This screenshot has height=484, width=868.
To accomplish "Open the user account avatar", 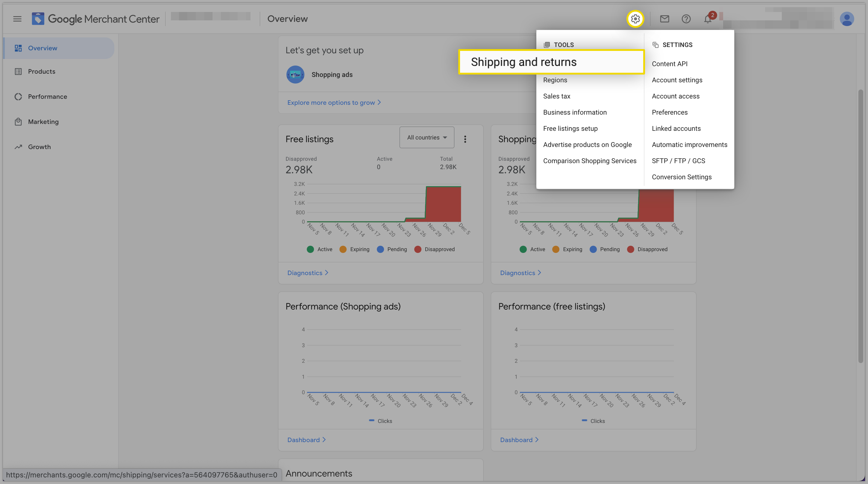I will (x=846, y=19).
